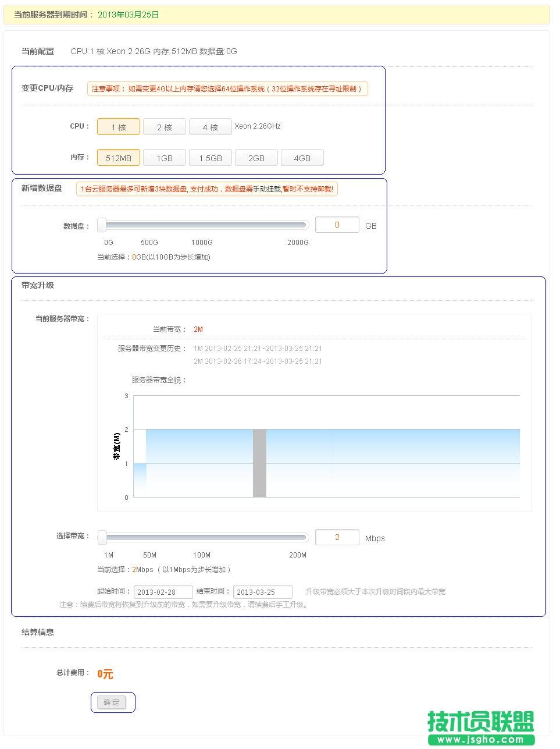Select the 4核 CPU option

[211, 126]
